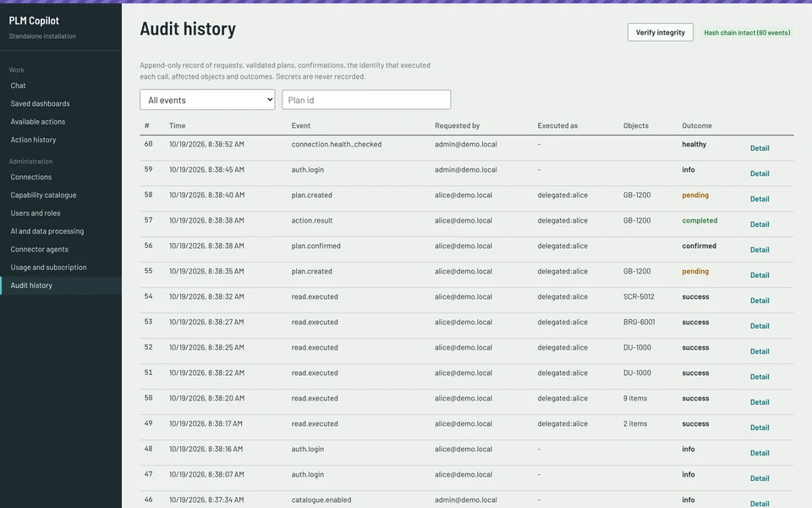Click the Event column header
This screenshot has width=812, height=508.
(x=301, y=125)
